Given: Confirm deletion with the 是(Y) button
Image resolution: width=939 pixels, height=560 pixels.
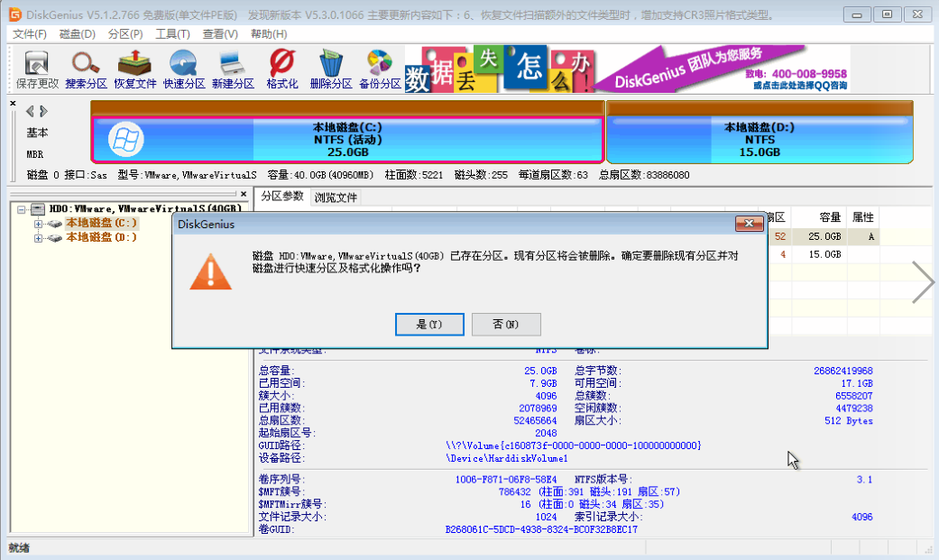Looking at the screenshot, I should click(x=429, y=324).
